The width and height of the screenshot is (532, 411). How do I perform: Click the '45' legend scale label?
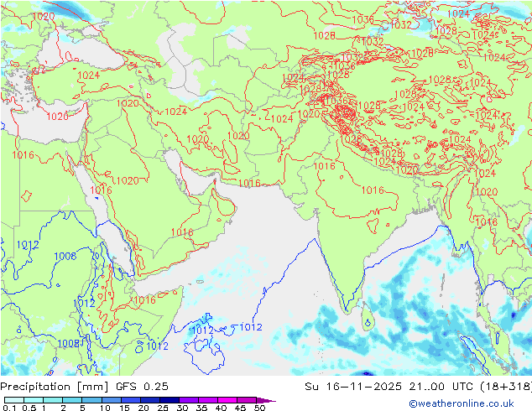pyautogui.click(x=241, y=408)
